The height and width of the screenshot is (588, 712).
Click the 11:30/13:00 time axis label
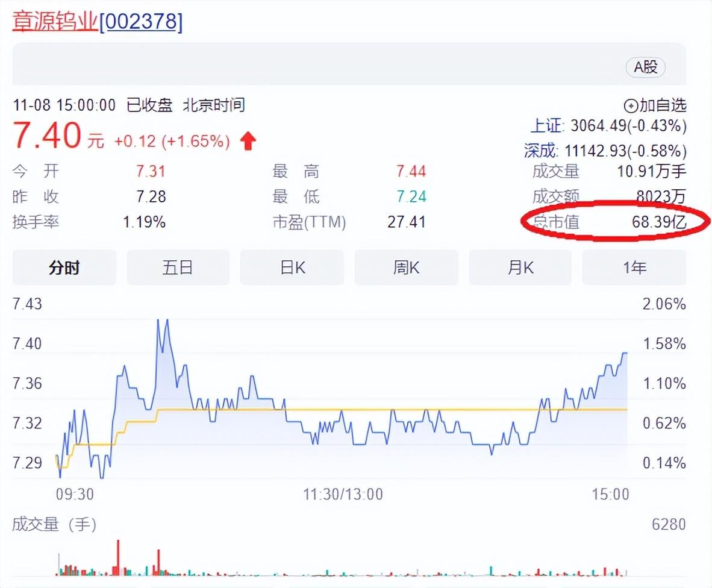click(x=343, y=494)
